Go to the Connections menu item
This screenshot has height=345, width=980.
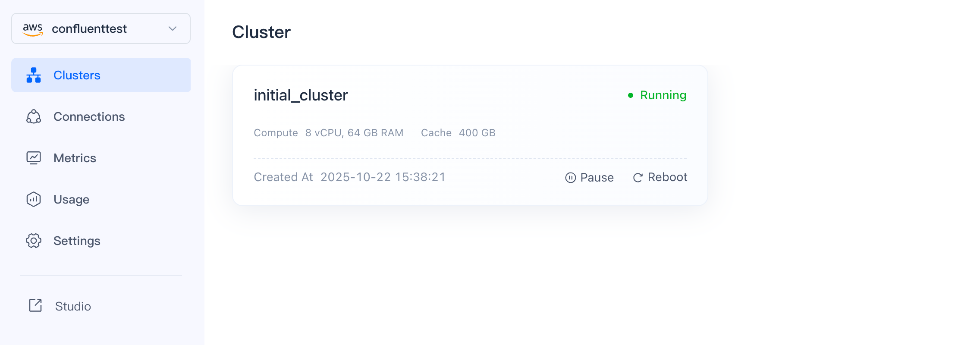tap(89, 116)
